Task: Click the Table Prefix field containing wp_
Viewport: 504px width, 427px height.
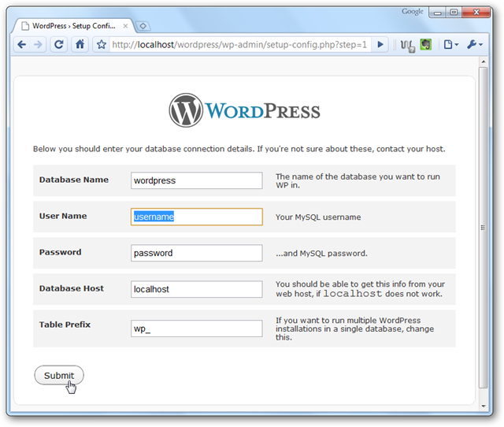Action: tap(196, 329)
